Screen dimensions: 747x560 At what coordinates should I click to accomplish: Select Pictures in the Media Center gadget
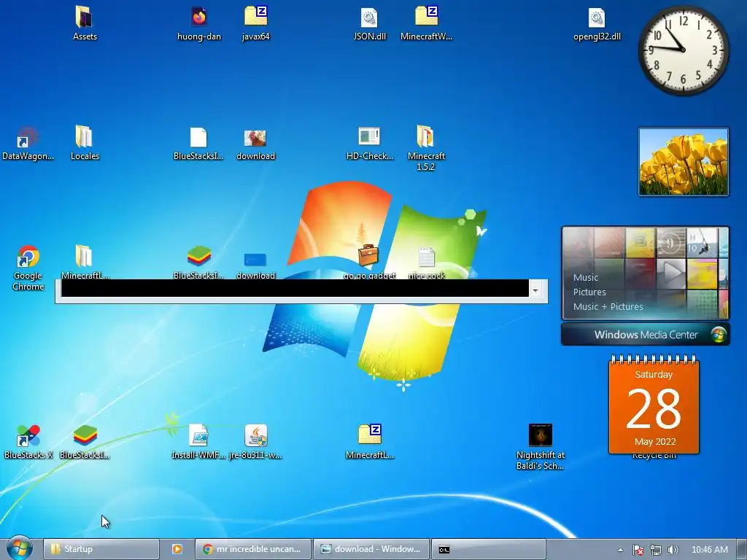[589, 292]
